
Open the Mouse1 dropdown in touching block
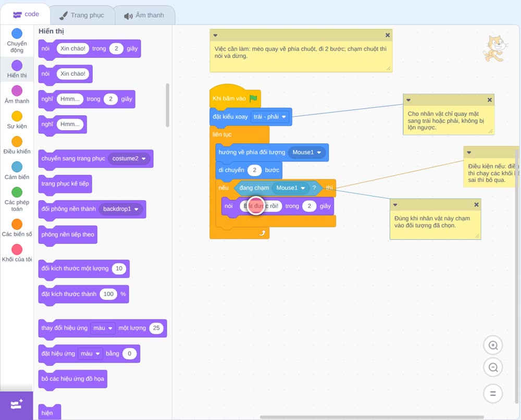(x=290, y=188)
